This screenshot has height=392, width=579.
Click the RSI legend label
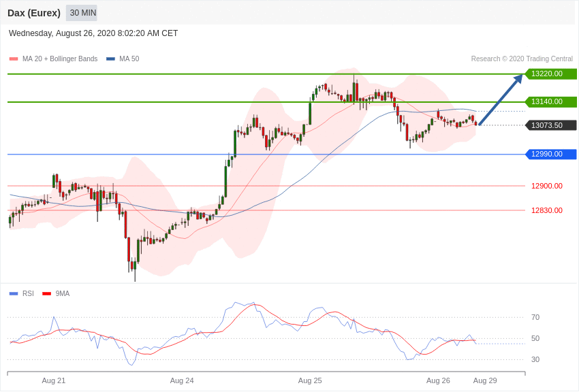(28, 294)
